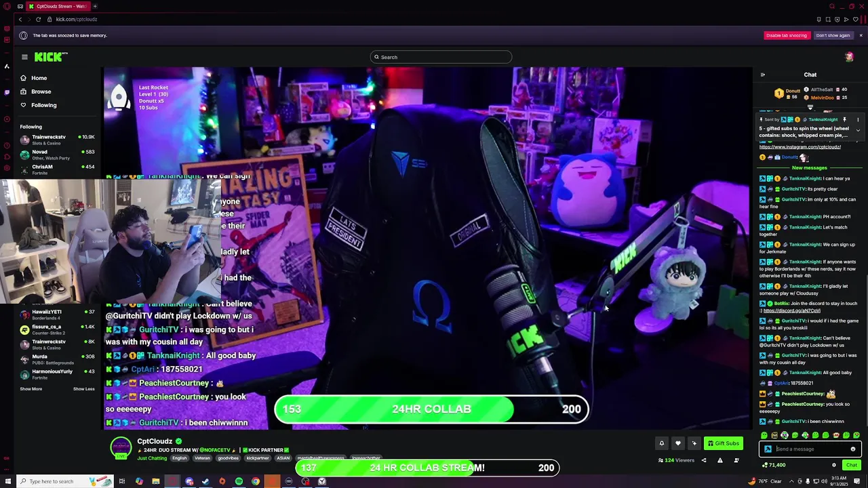Collapse the Chat panel
The width and height of the screenshot is (868, 488).
[x=763, y=75]
